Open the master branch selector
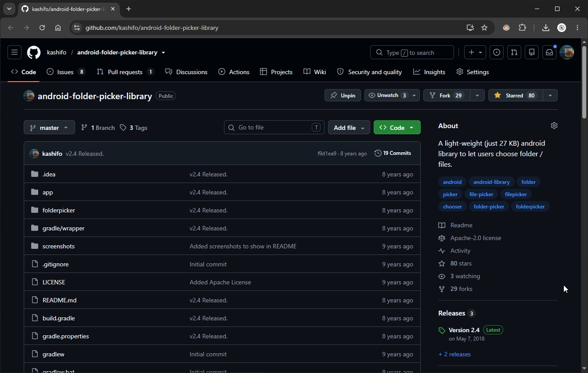Viewport: 588px width, 373px height. click(x=49, y=128)
